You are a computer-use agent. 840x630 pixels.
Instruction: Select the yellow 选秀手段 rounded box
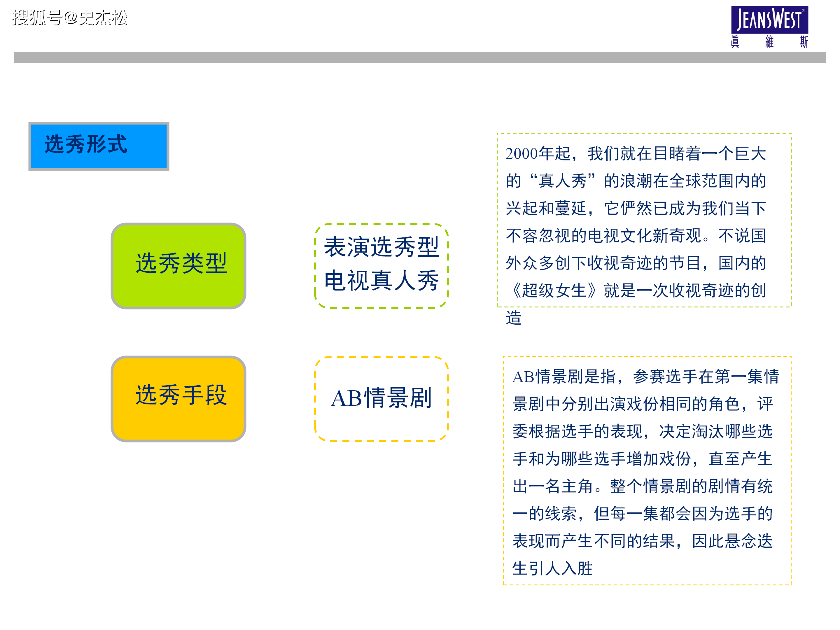coord(178,398)
